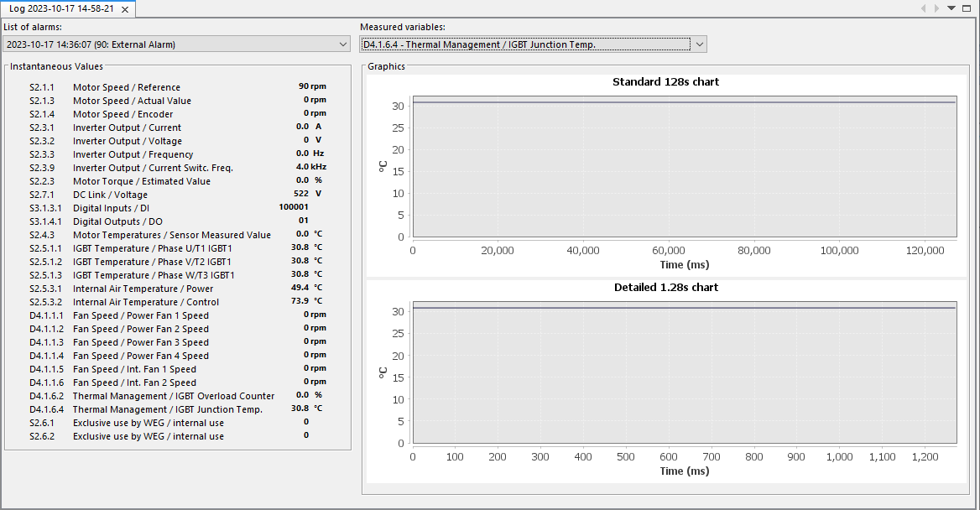980x510 pixels.
Task: Click Internal Air Temperature / Control value
Action: 300,301
